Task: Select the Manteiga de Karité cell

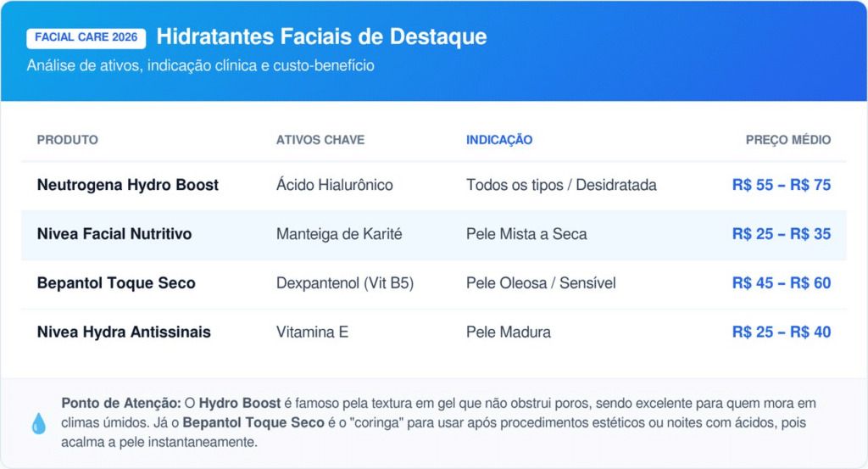Action: pos(339,234)
